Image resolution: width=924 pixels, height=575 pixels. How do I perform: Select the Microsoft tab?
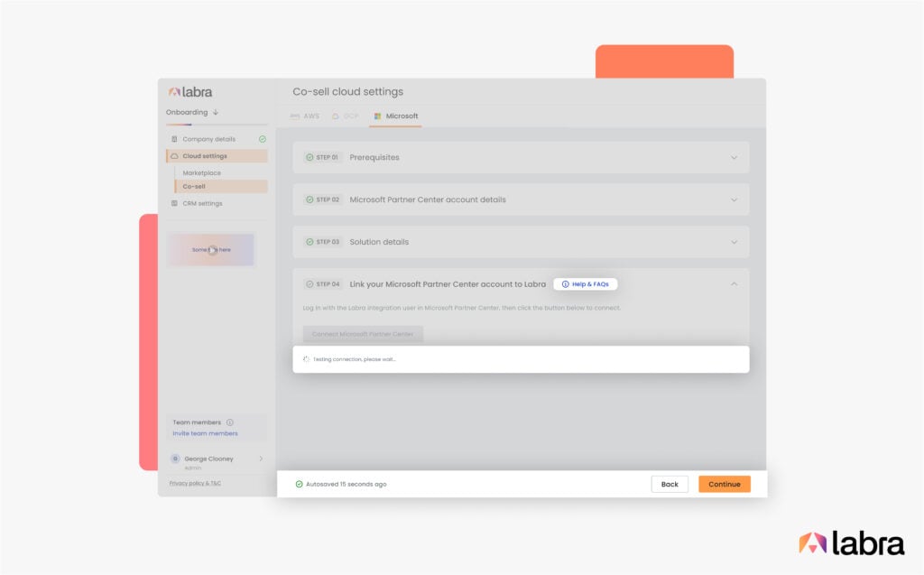[x=395, y=116]
